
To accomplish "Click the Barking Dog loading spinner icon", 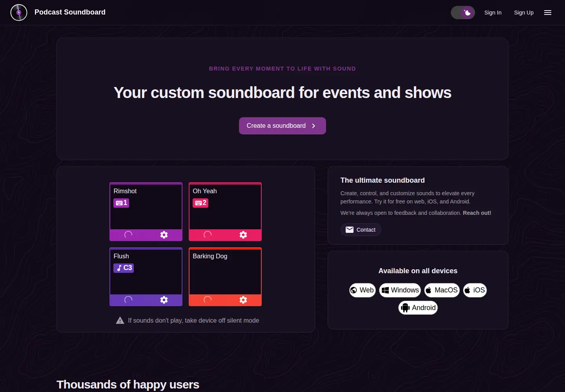I will coord(208,300).
